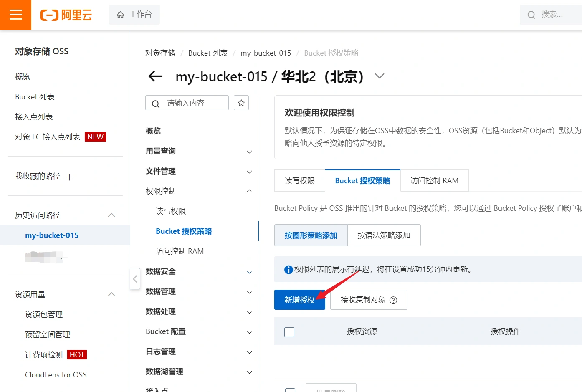Click the Alibaba Cloud logo

[66, 15]
